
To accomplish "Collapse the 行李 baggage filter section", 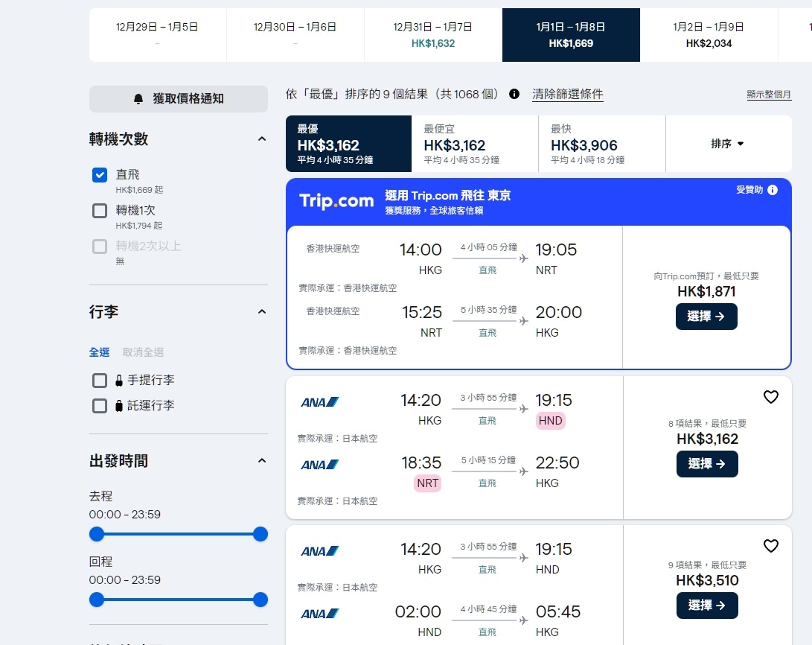I will click(261, 312).
